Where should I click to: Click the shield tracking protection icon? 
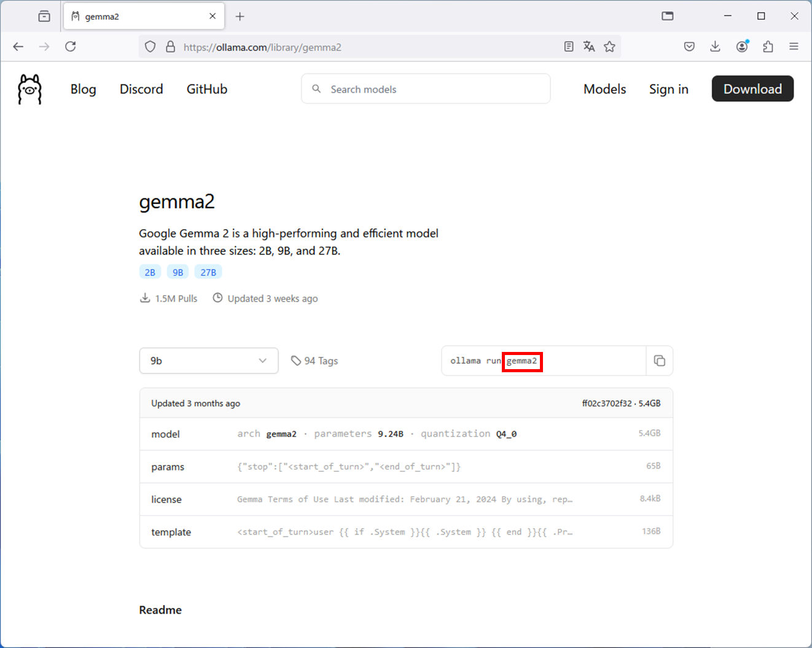[x=149, y=46]
